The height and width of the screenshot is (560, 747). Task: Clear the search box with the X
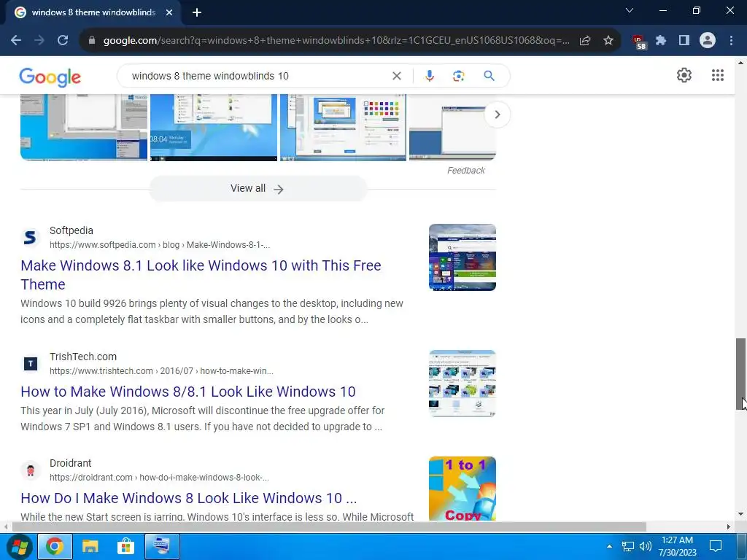point(396,76)
